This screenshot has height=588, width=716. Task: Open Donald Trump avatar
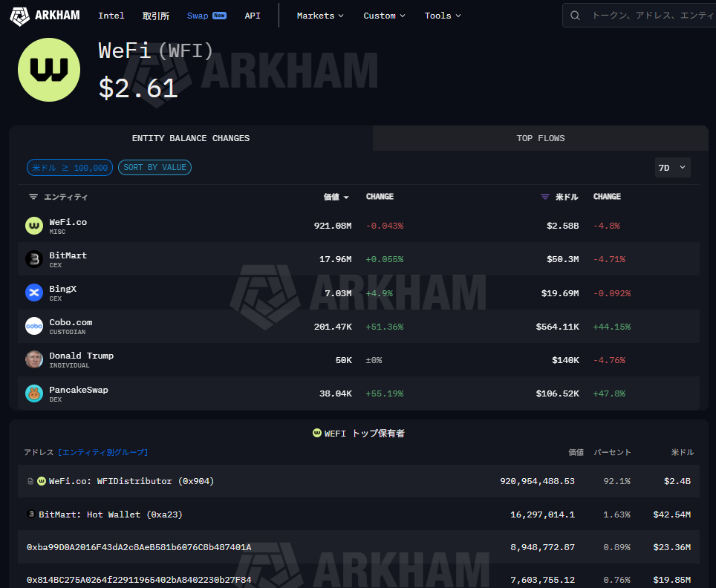tap(34, 360)
